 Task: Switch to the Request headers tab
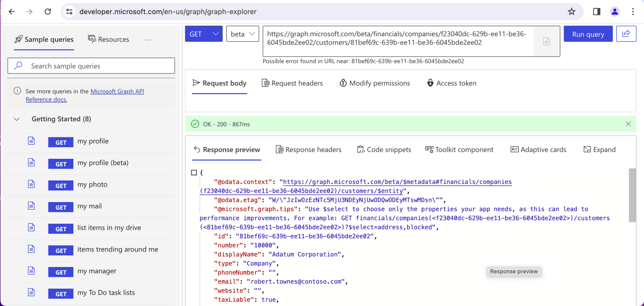(292, 83)
